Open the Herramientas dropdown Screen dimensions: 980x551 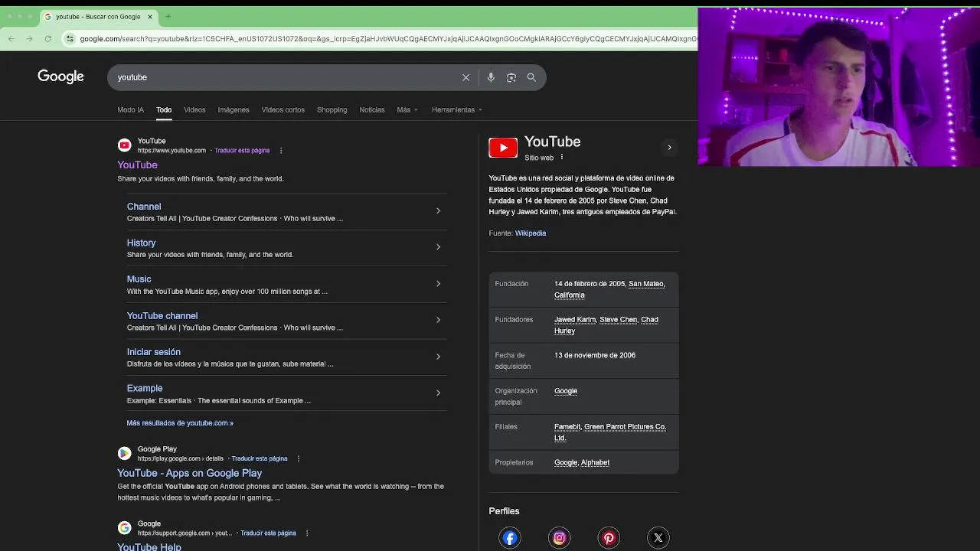[x=456, y=109]
